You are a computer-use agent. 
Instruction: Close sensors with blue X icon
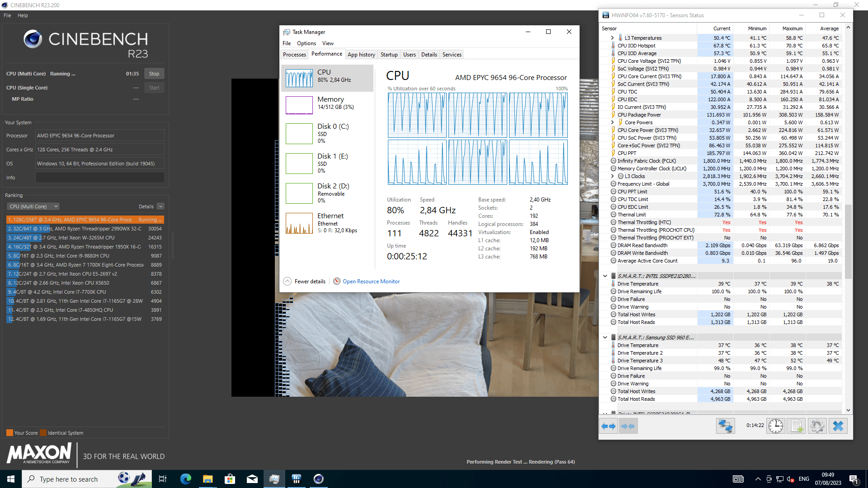coord(838,426)
